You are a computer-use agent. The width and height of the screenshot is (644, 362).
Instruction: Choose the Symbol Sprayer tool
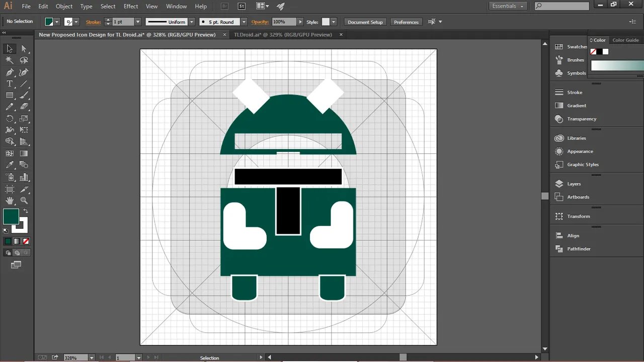click(10, 177)
